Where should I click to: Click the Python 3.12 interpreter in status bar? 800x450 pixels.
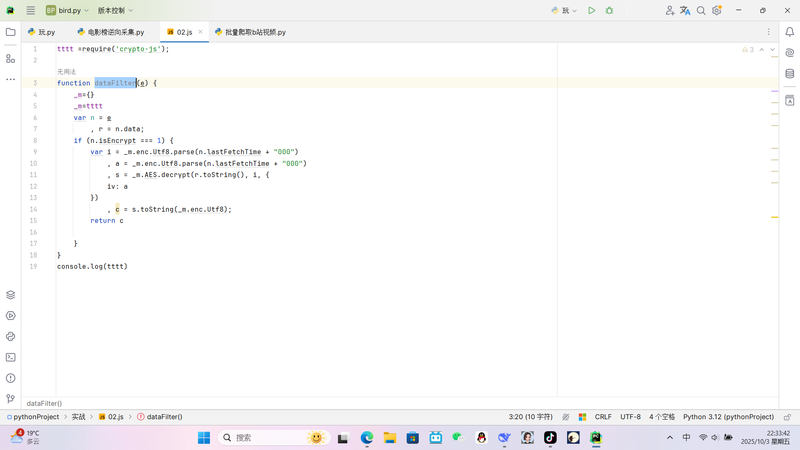click(728, 417)
